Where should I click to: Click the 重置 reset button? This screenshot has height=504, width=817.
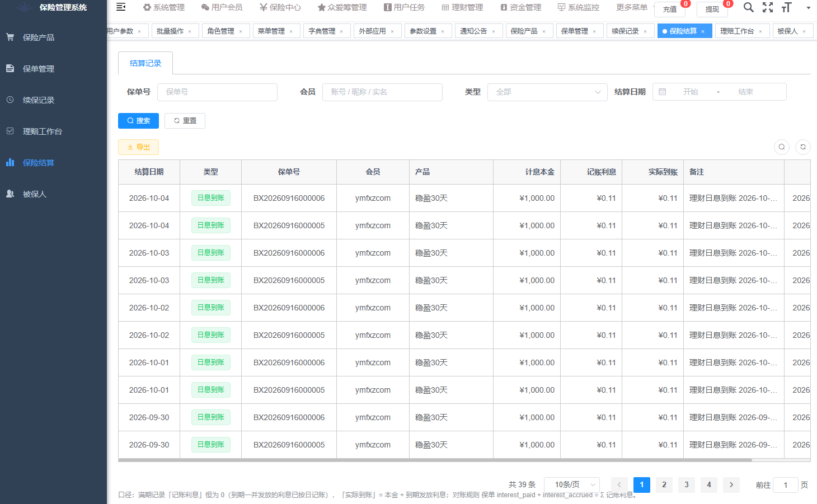(185, 121)
